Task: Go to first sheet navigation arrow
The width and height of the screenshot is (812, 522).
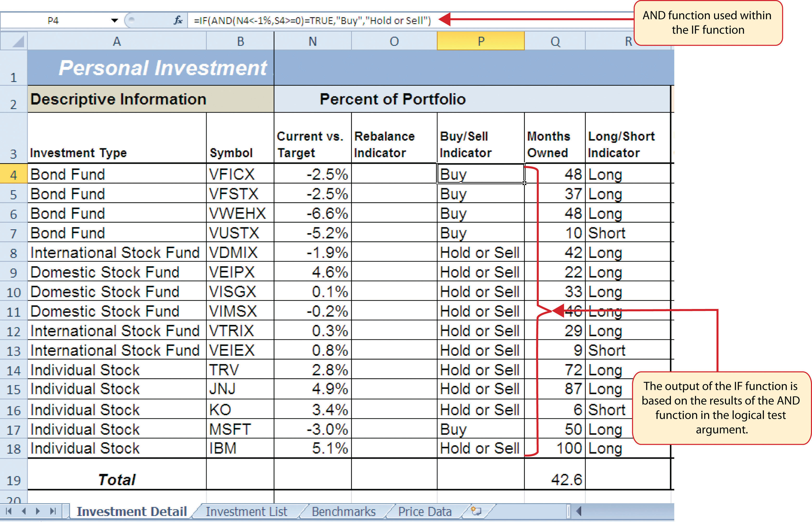Action: pyautogui.click(x=9, y=511)
